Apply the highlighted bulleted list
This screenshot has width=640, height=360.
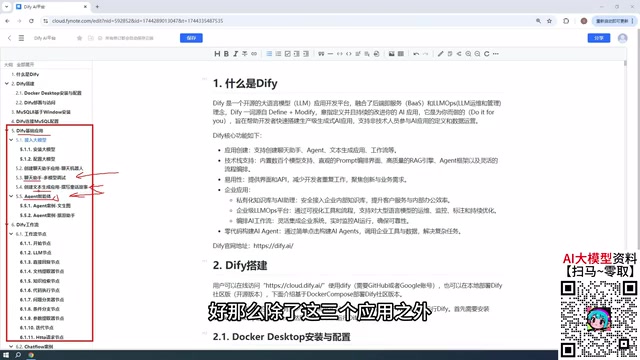pyautogui.click(x=269, y=54)
